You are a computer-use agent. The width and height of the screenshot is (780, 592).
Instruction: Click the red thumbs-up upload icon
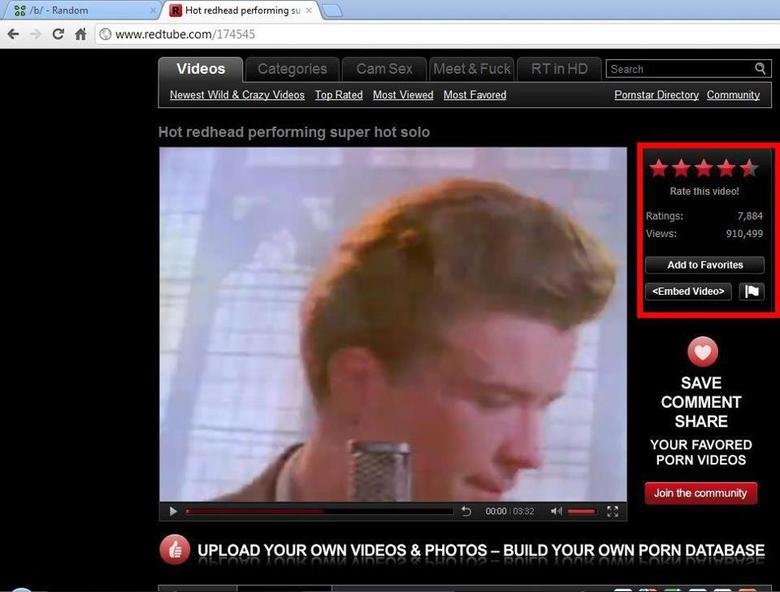pos(174,549)
